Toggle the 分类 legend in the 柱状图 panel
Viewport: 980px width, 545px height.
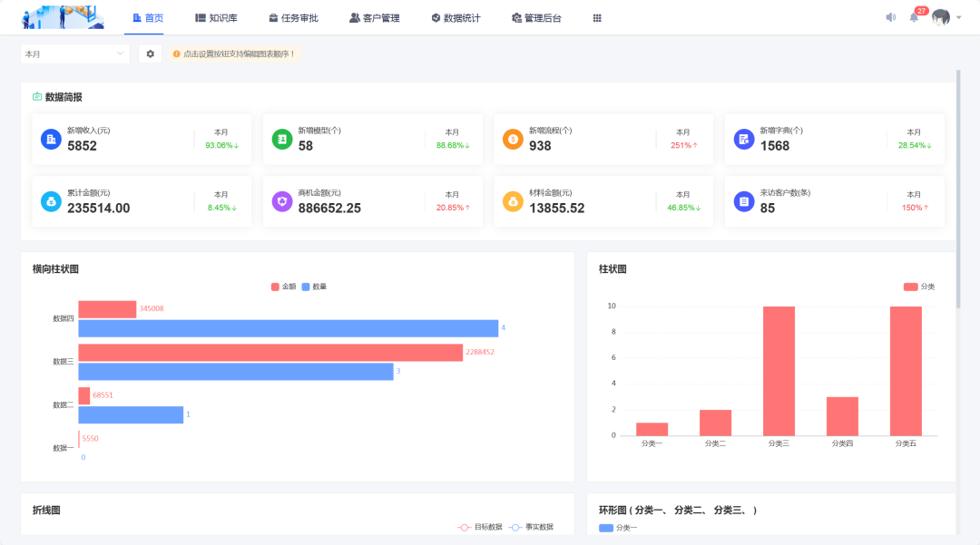916,285
